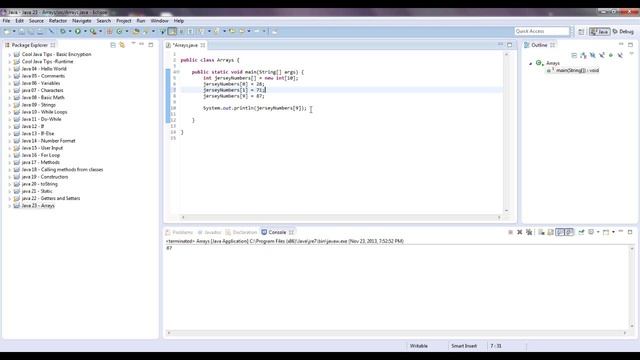Expand Cool Java Tips - Basic Encryption project
The image size is (640, 360).
coord(9,54)
